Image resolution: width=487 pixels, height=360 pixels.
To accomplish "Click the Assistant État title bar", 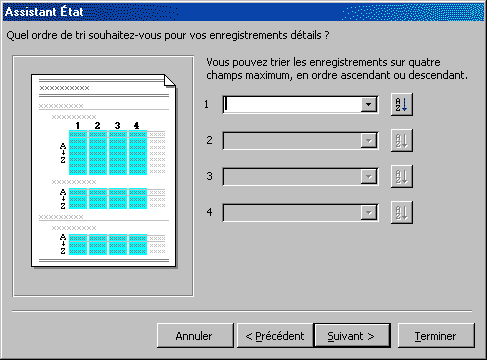I will [x=243, y=12].
